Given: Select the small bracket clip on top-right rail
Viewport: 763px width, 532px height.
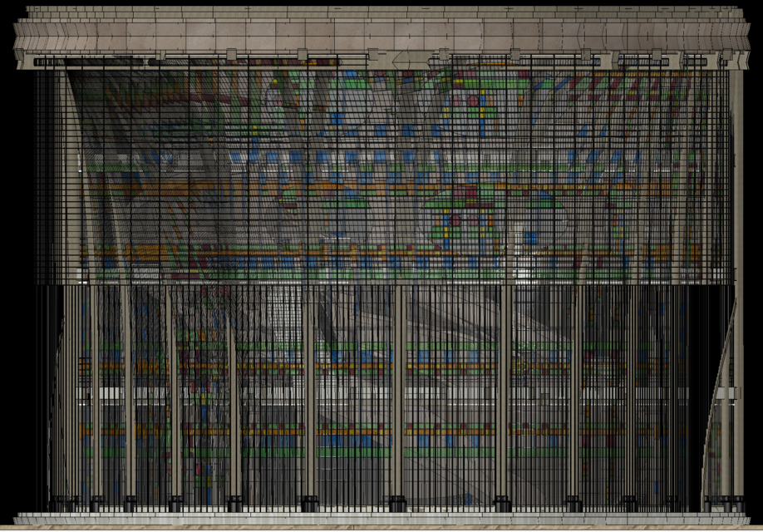Looking at the screenshot, I should pyautogui.click(x=657, y=57).
